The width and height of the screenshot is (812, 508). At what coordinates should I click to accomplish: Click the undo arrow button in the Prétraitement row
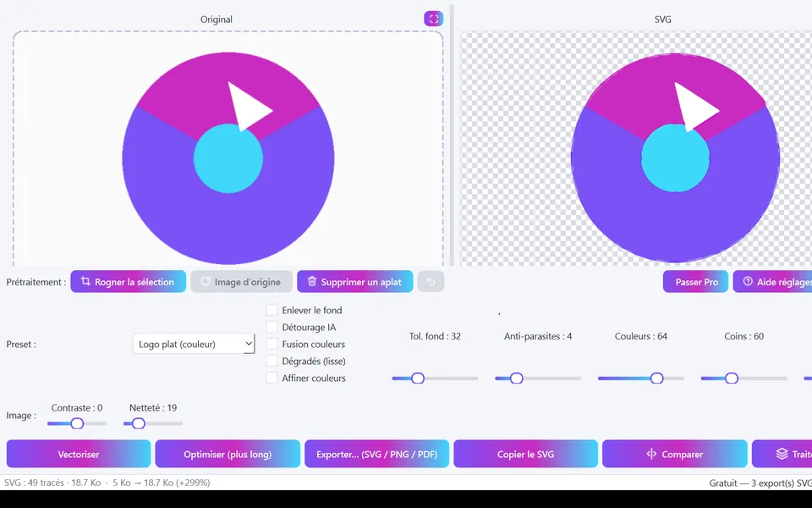[x=431, y=281]
